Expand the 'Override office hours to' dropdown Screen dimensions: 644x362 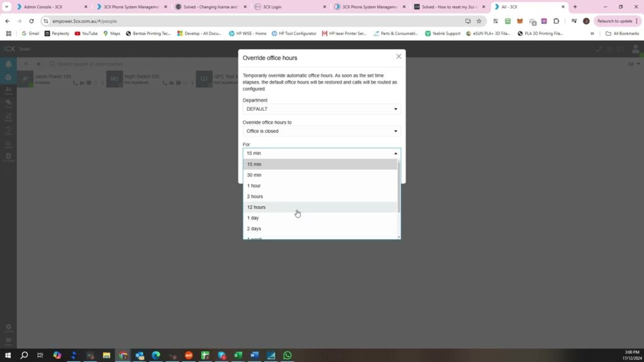tap(321, 131)
